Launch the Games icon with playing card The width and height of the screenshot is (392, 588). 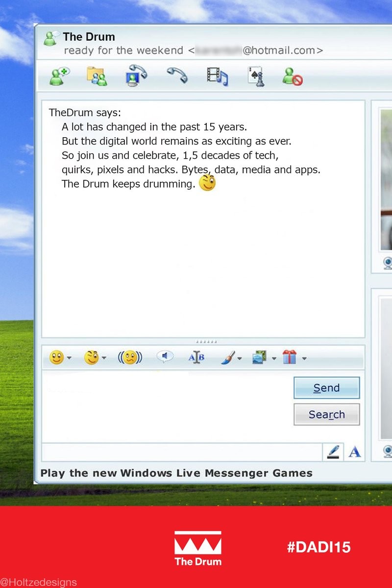(x=255, y=76)
